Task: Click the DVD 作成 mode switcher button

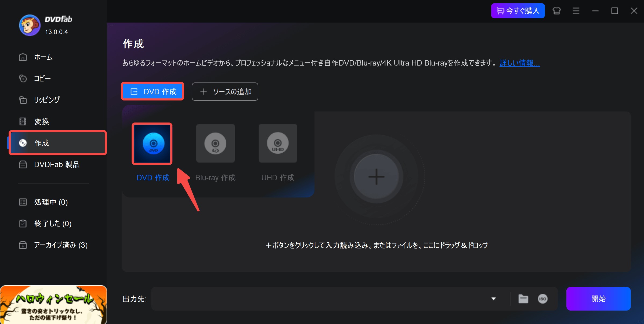Action: click(153, 92)
